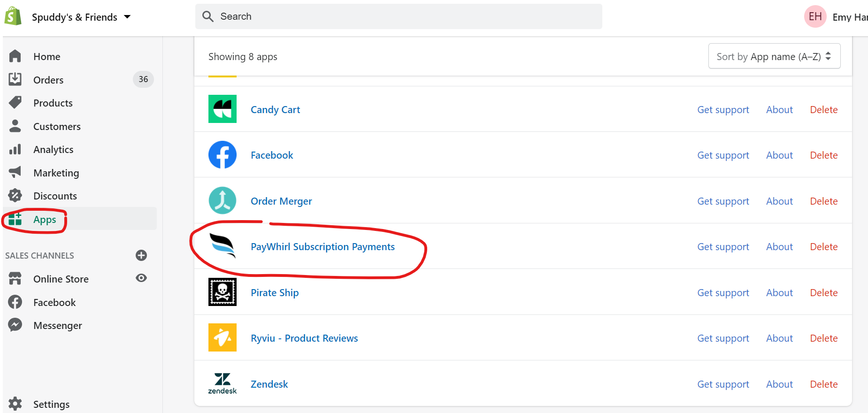Open the PayWhirl app icon
868x413 pixels.
click(x=222, y=246)
